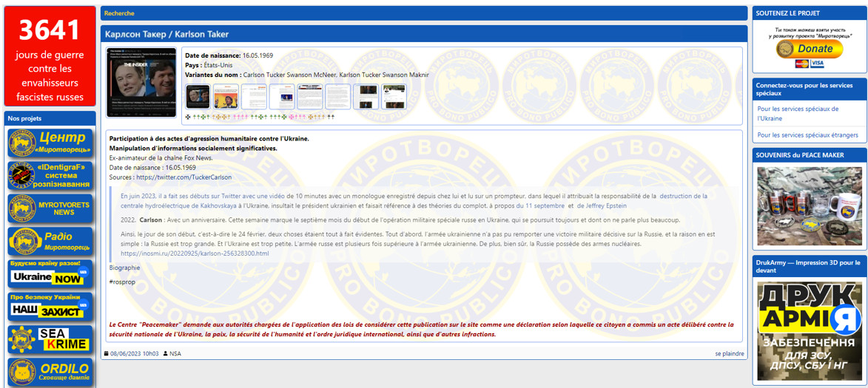
Task: Open the inosmi.ru article link
Action: point(195,253)
